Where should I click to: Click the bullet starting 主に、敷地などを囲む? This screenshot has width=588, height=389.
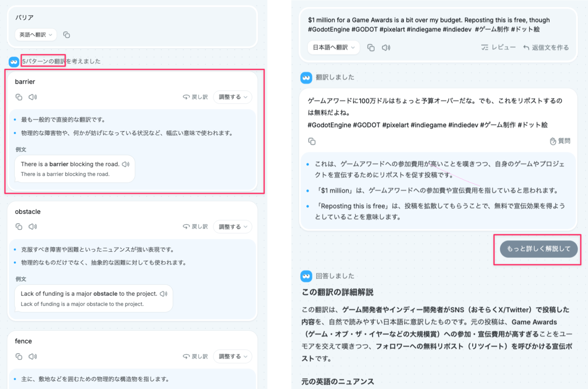pyautogui.click(x=95, y=379)
